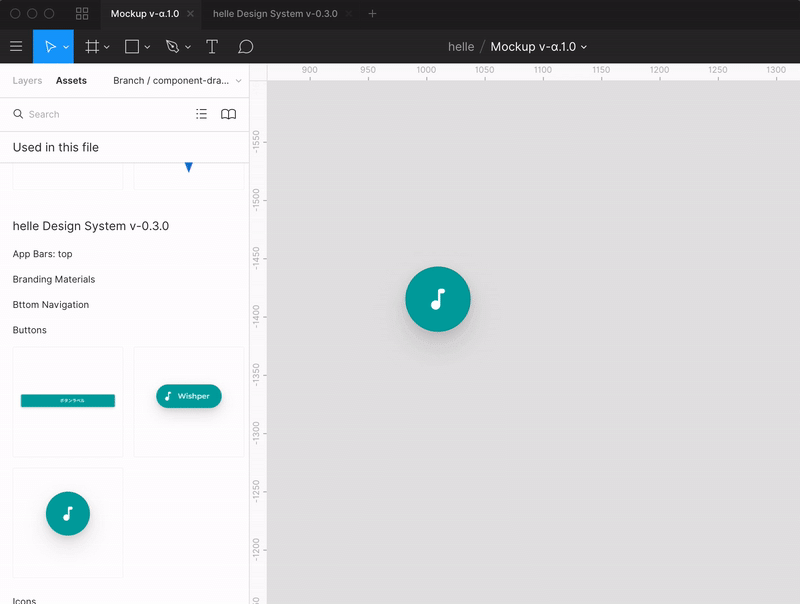Close the helle Design System tab

[x=349, y=14]
